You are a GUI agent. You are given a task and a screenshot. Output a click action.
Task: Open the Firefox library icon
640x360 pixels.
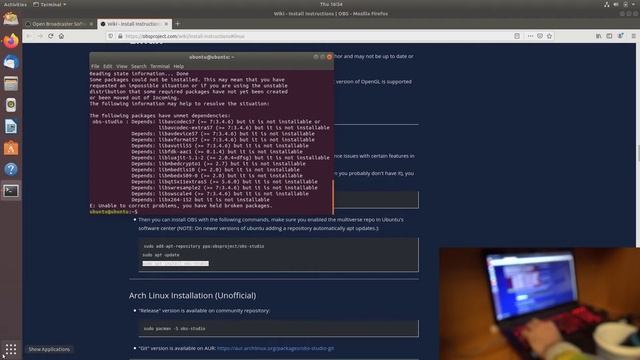pyautogui.click(x=598, y=36)
